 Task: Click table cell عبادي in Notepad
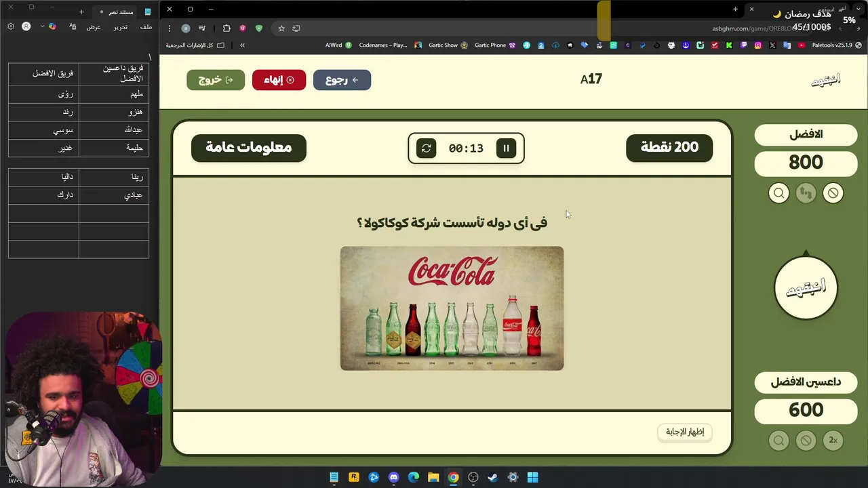pos(114,195)
